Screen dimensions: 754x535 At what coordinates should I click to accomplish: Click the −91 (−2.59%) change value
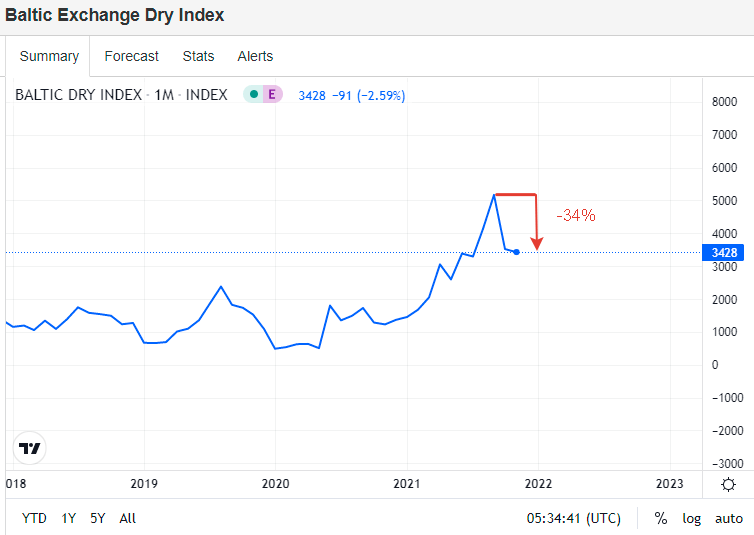tap(369, 96)
